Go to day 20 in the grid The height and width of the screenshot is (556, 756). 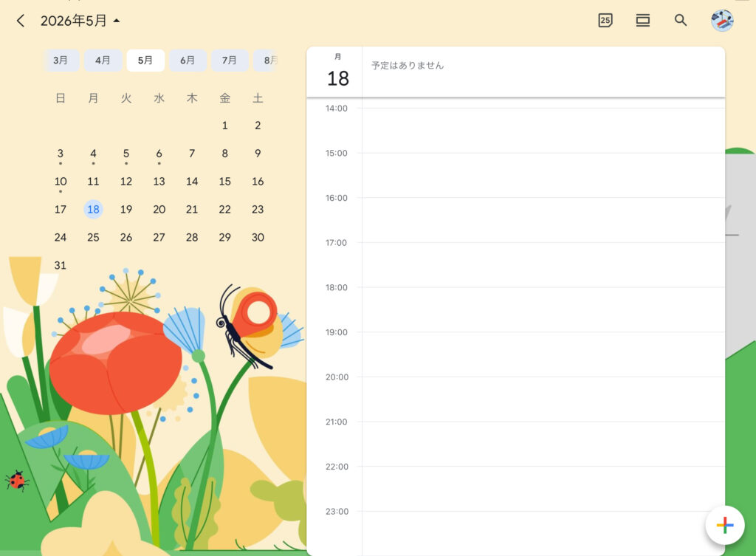159,209
